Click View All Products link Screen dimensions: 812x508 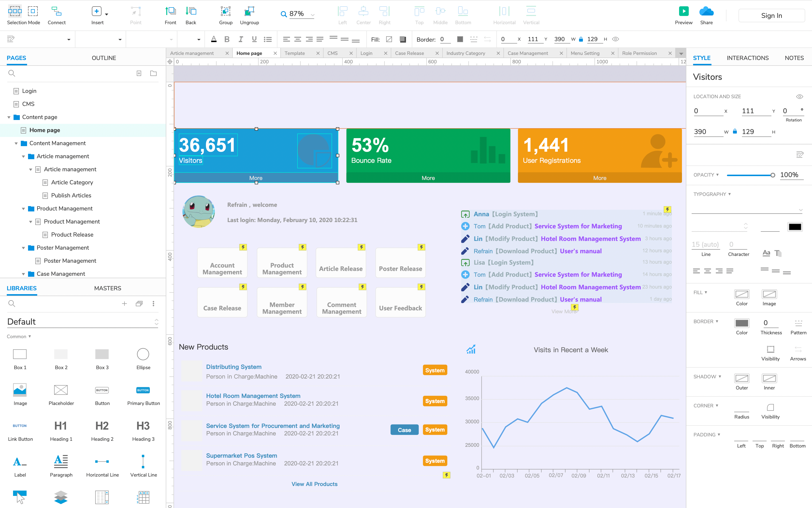pos(314,484)
